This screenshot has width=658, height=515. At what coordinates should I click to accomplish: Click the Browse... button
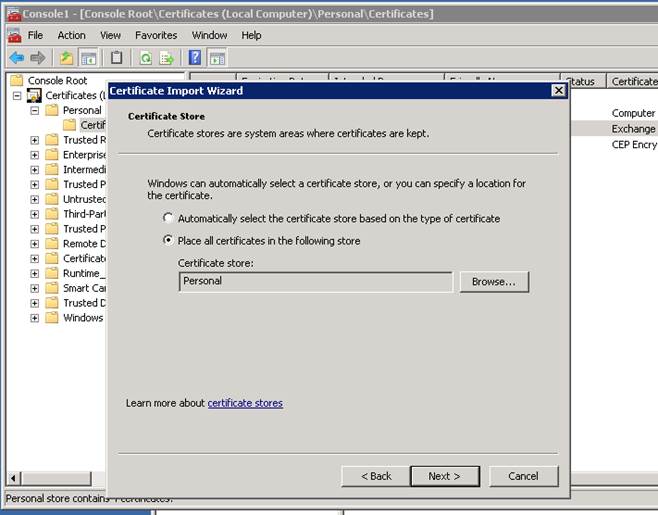[x=494, y=282]
